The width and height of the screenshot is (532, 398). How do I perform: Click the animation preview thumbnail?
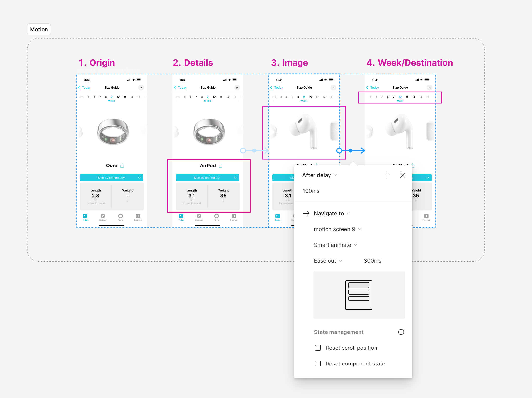tap(359, 295)
